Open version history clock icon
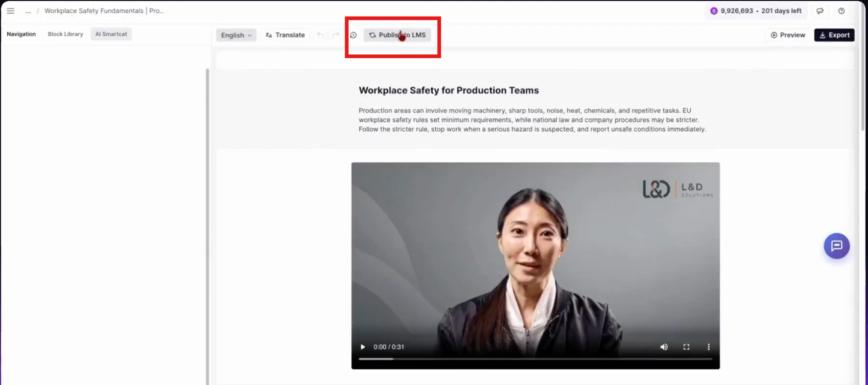 click(x=353, y=35)
